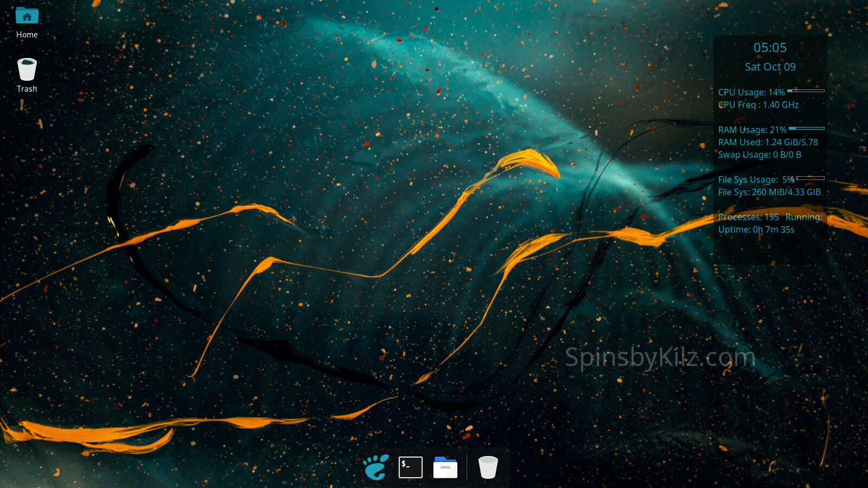
Task: Click the File Sys Usage progress bar
Action: pyautogui.click(x=810, y=178)
